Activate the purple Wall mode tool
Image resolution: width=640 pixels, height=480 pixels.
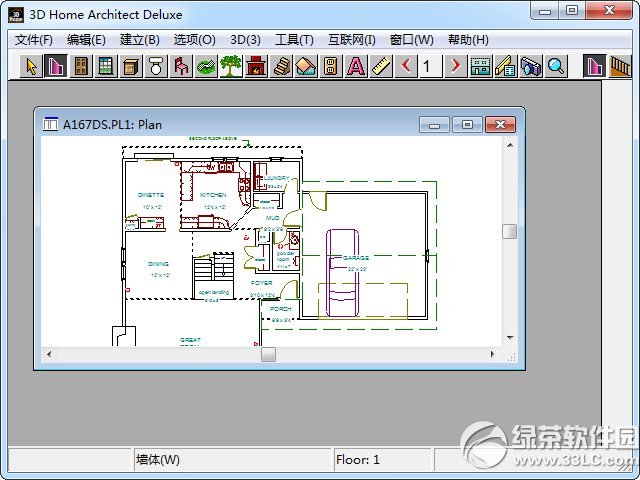click(56, 66)
